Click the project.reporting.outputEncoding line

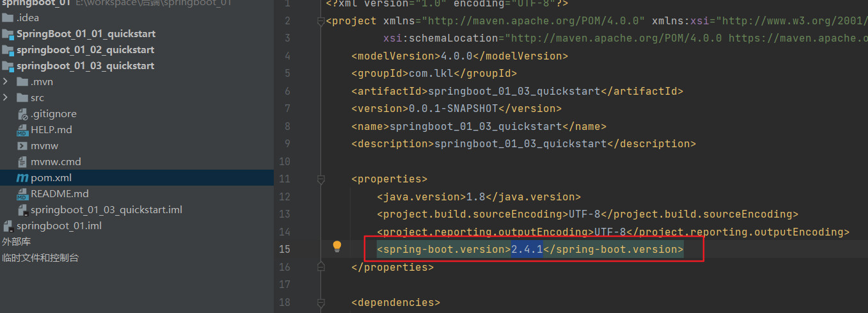click(x=613, y=232)
